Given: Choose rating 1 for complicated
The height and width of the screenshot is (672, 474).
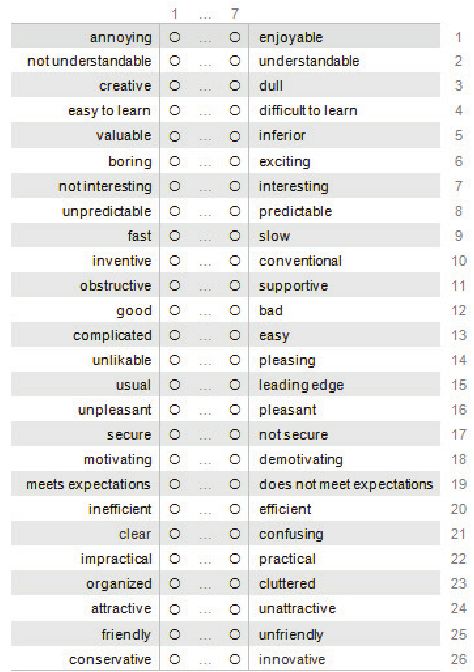Looking at the screenshot, I should 174,335.
